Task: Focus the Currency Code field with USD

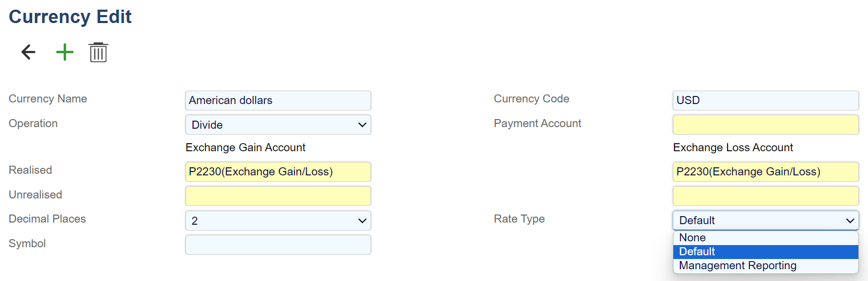Action: pos(765,100)
